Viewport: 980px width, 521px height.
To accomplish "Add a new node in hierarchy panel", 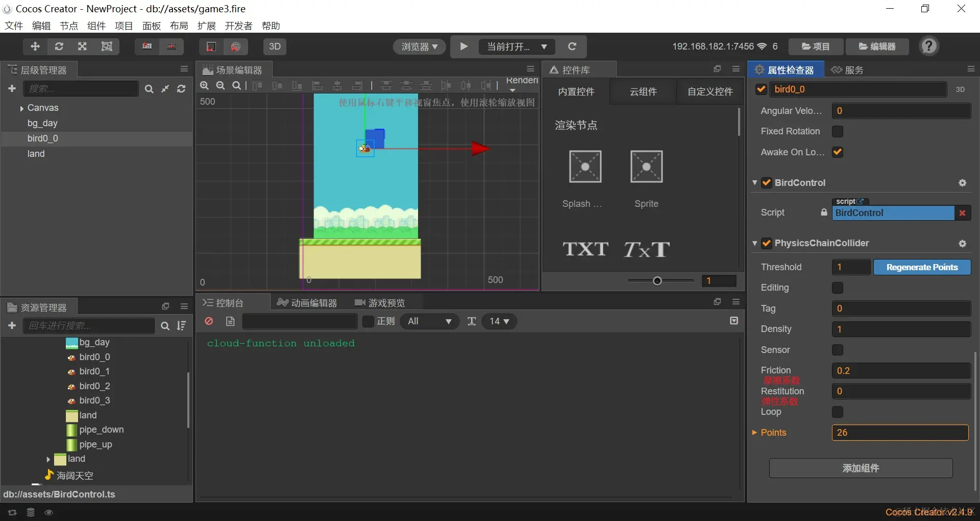I will (12, 89).
